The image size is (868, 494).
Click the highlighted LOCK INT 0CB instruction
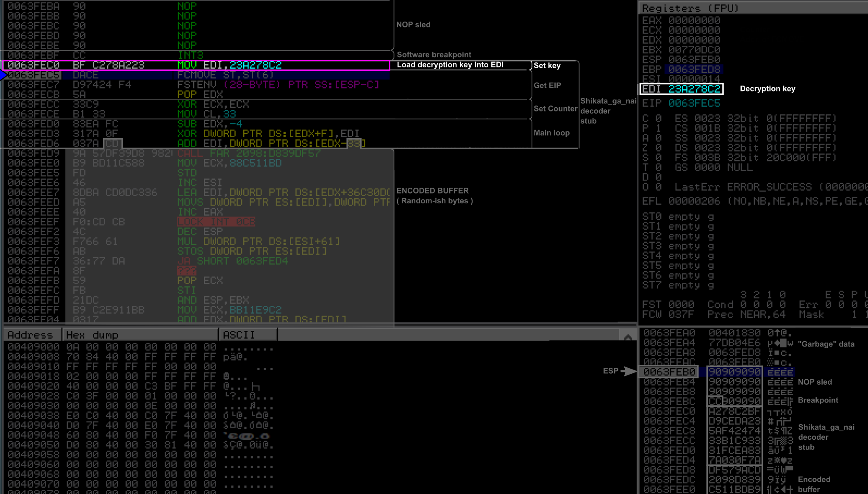[216, 222]
